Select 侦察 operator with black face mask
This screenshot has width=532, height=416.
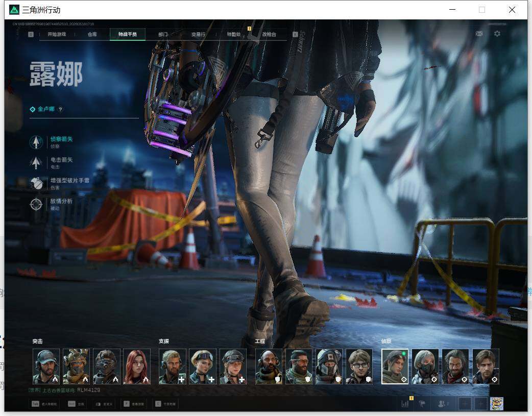click(425, 366)
